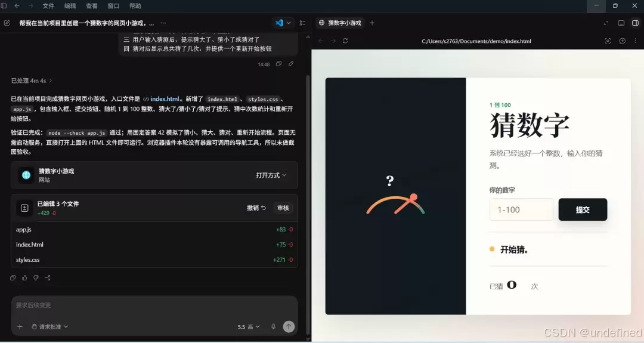The image size is (644, 343).
Task: Expand the 已处理 4m 4s details
Action: click(31, 81)
